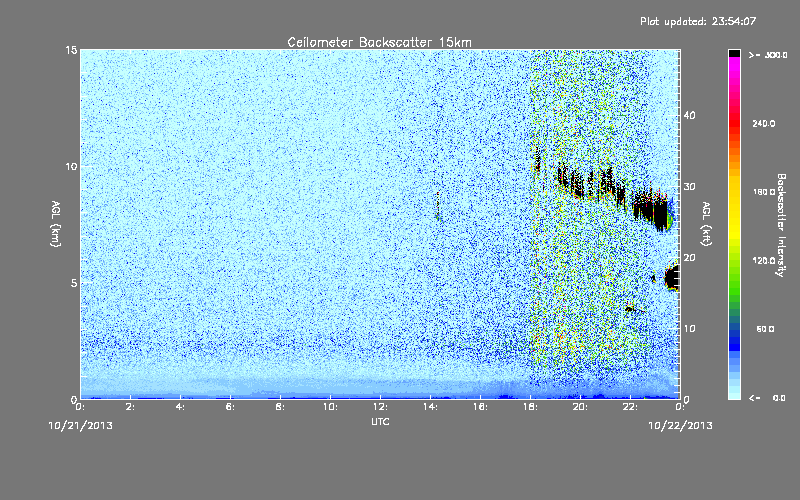Click the '5' tick on km axis

click(74, 283)
